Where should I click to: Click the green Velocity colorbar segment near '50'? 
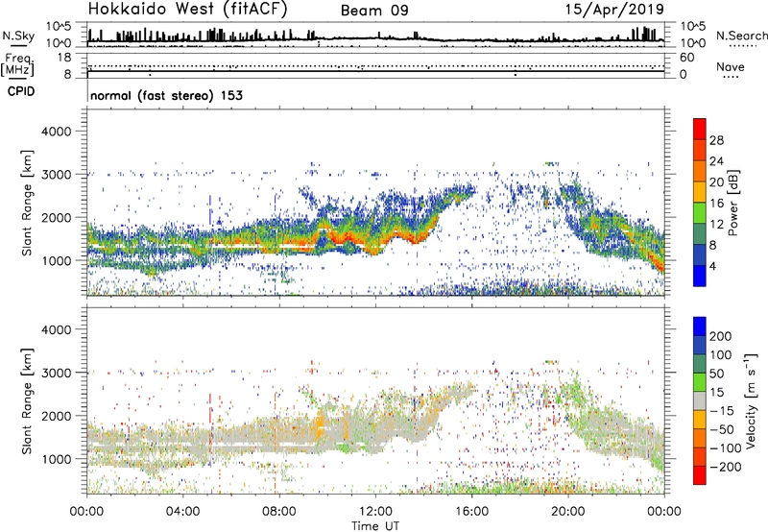700,382
